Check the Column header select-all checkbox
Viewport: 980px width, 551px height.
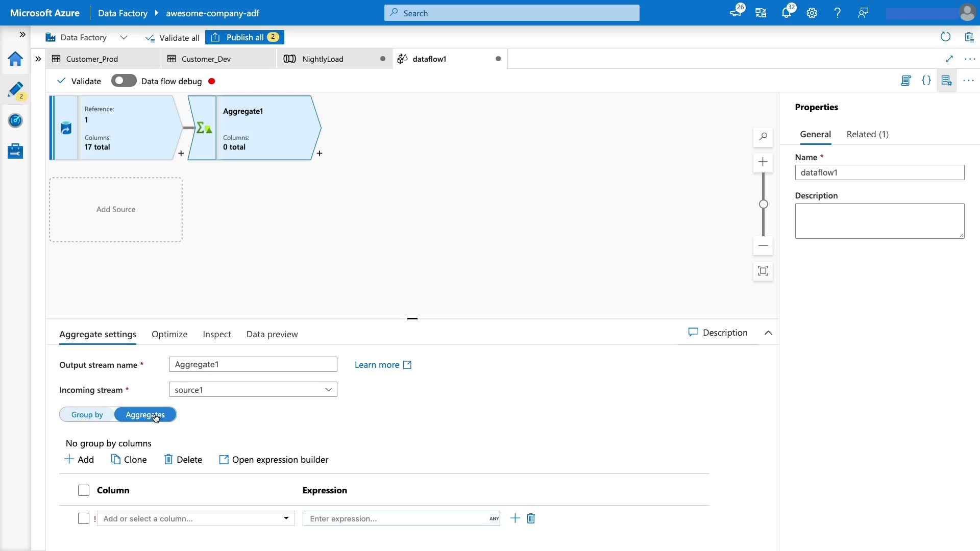point(84,490)
